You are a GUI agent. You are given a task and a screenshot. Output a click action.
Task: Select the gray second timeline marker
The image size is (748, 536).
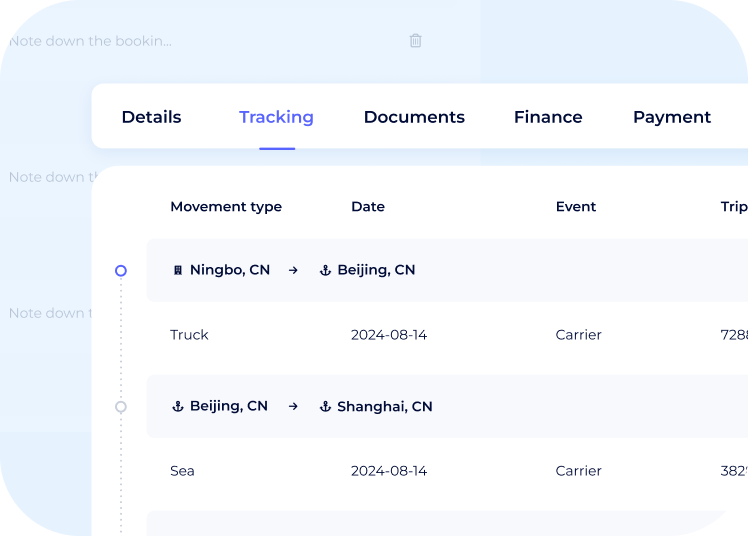(121, 407)
